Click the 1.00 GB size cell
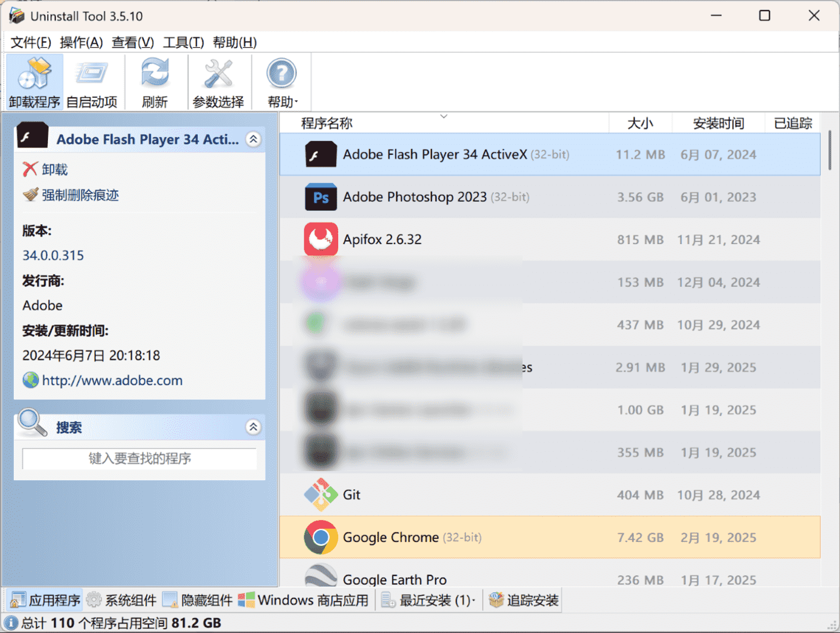 [640, 410]
